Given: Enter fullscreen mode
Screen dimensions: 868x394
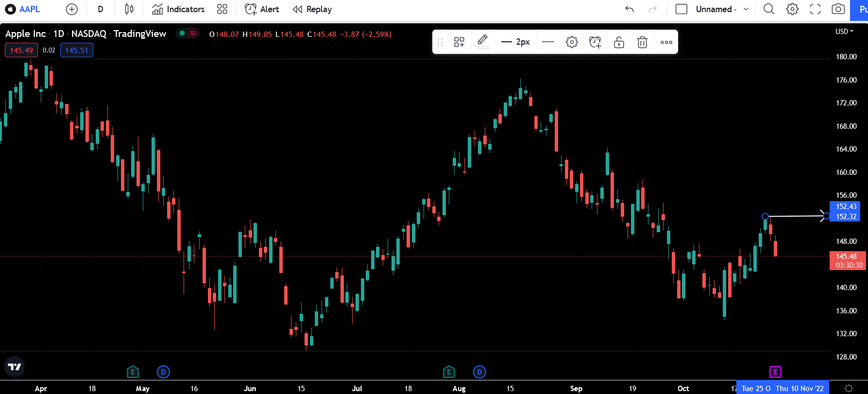Looking at the screenshot, I should (x=815, y=9).
